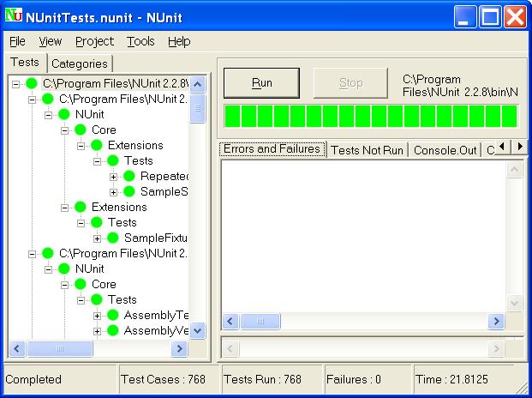532x398 pixels.
Task: Select the first NUnit tree item label
Action: pos(90,114)
